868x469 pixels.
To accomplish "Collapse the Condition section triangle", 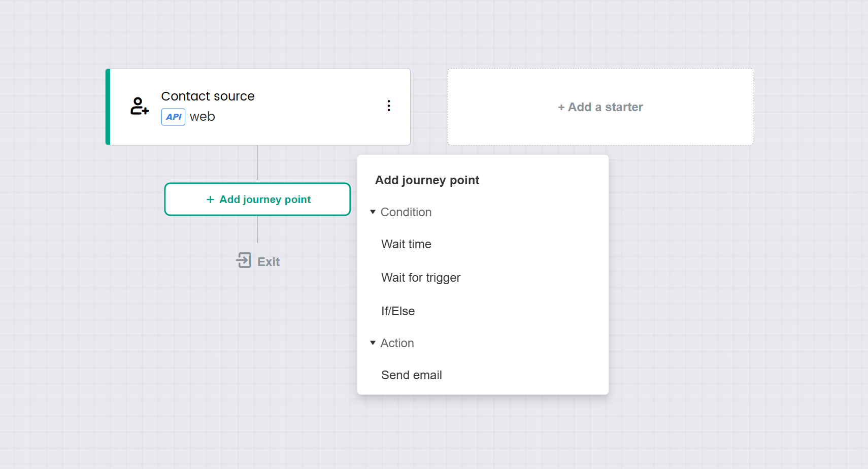I will coord(373,212).
